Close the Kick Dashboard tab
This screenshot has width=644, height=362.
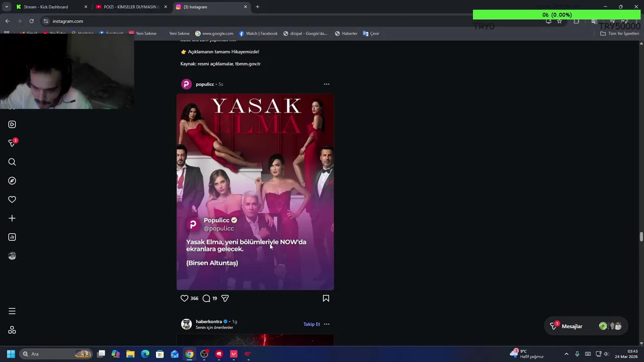click(x=86, y=7)
